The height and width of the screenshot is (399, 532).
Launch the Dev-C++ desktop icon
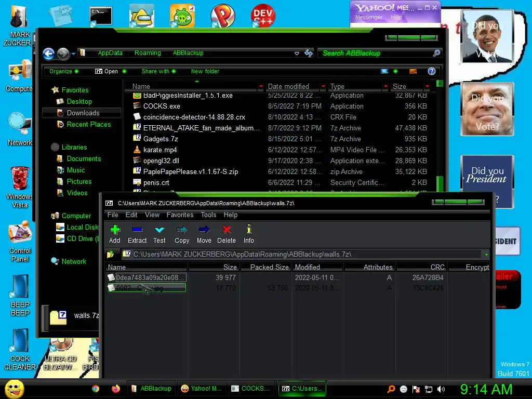click(x=263, y=16)
